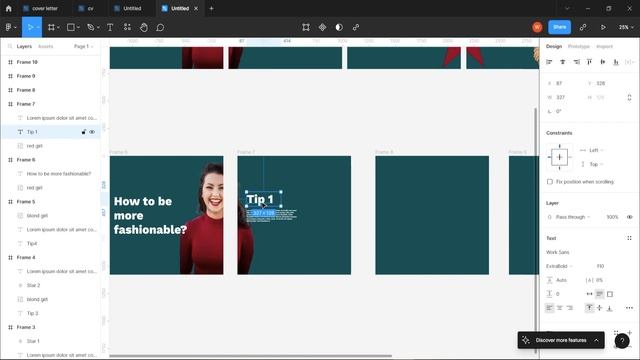640x360 pixels.
Task: Click the center toolbar frame-corners icon
Action: (306, 27)
